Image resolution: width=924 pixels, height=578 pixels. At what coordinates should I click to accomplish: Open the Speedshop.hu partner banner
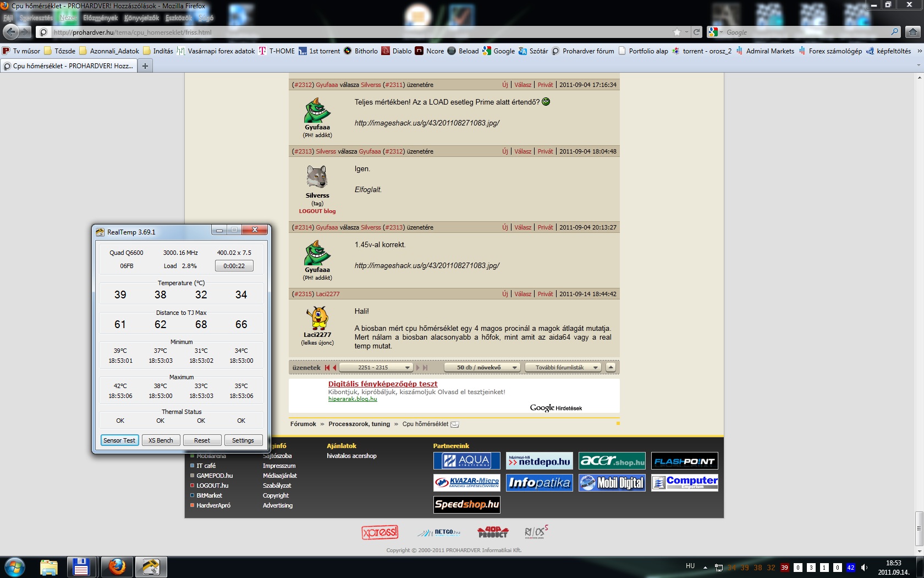466,505
